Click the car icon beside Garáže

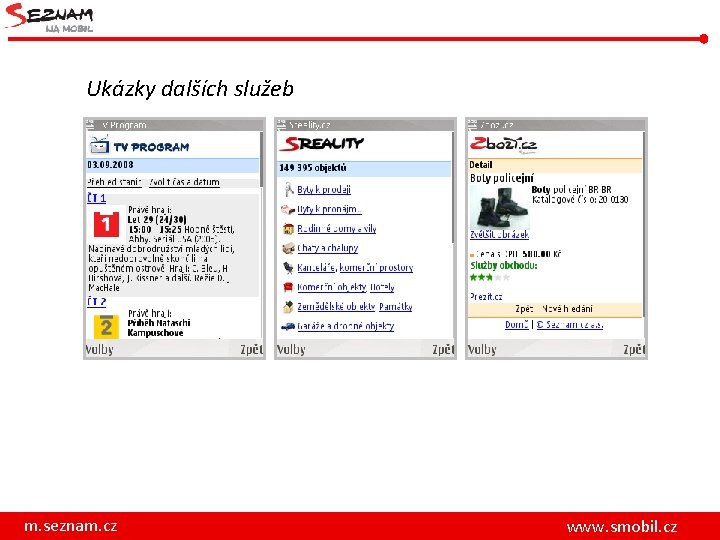point(288,326)
